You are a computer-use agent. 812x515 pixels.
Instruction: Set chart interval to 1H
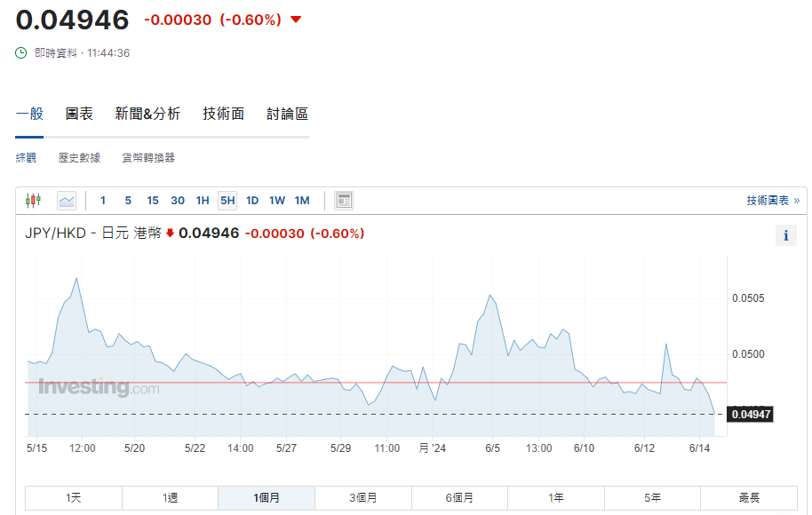click(x=203, y=201)
